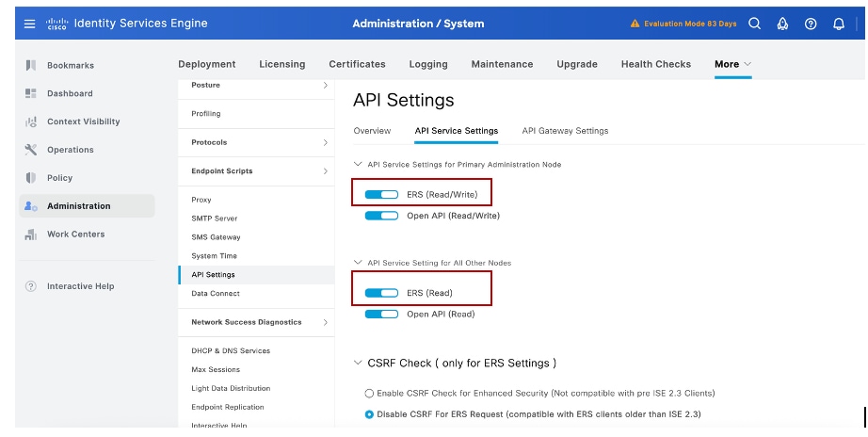
Task: Click the Work Centers icon
Action: tap(31, 235)
